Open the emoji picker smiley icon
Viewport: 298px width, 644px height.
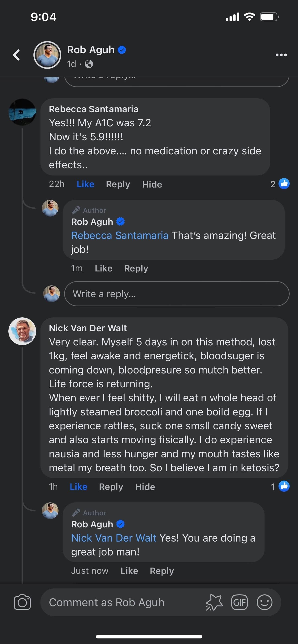[264, 602]
